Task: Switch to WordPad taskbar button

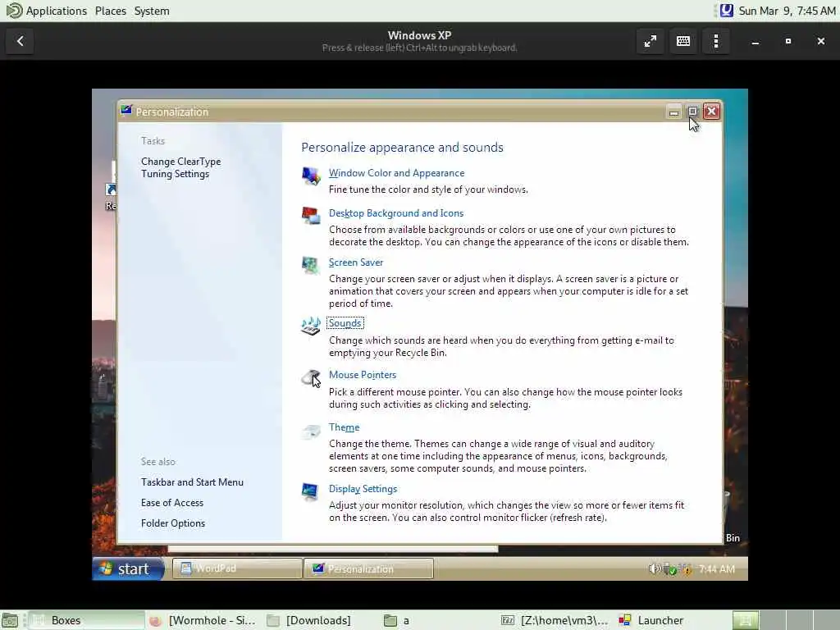Action: [237, 568]
